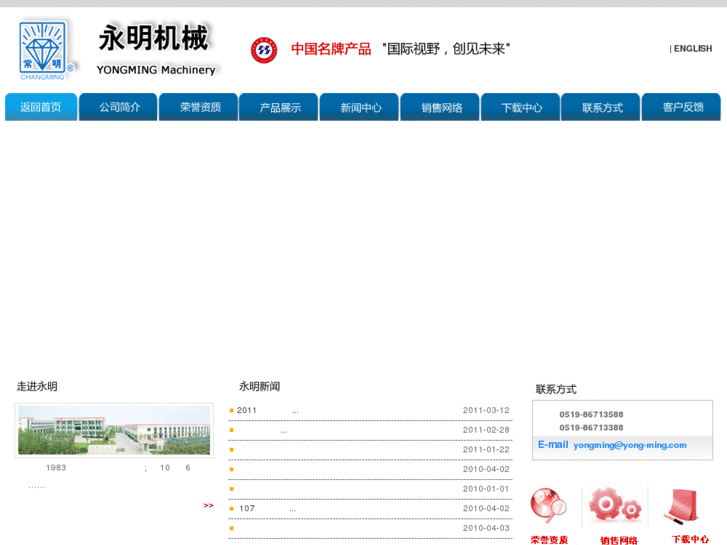Open the 荣誉资质 globe magnifier icon
The image size is (727, 545).
tap(549, 506)
